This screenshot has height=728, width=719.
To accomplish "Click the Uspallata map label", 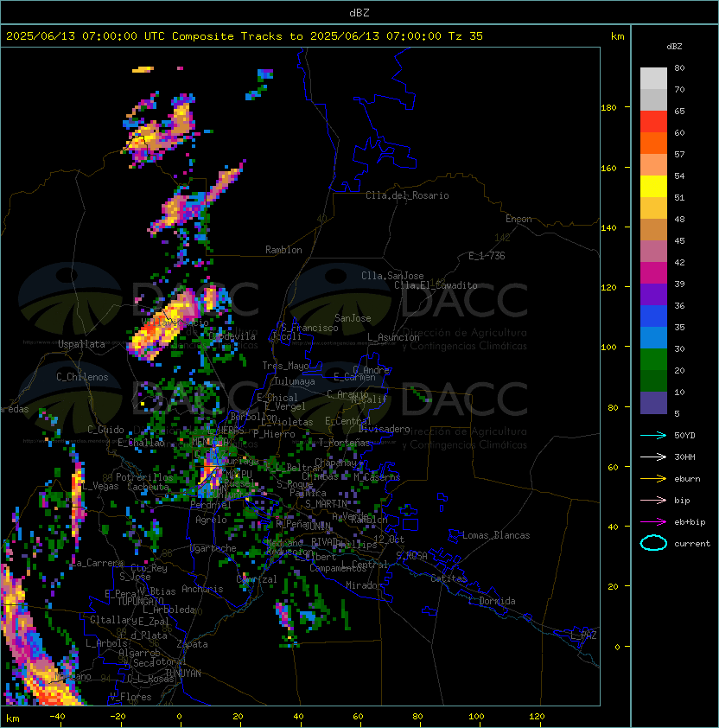I will pyautogui.click(x=81, y=344).
